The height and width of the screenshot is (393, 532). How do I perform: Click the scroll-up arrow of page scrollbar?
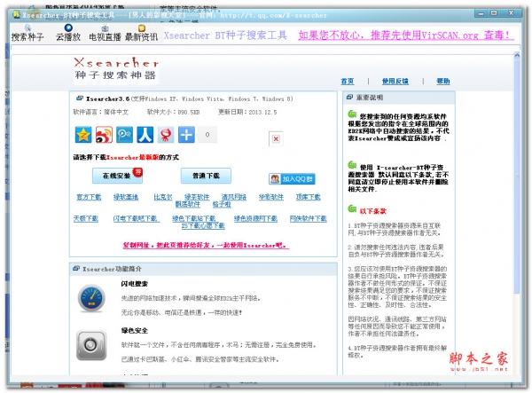(x=517, y=55)
